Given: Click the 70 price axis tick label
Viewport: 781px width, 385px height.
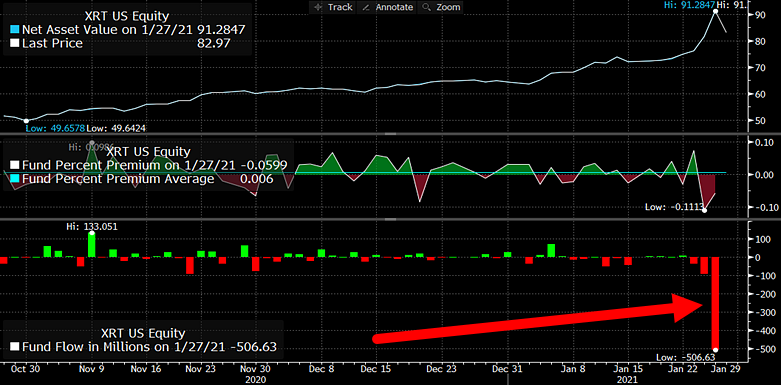Looking at the screenshot, I should [759, 68].
